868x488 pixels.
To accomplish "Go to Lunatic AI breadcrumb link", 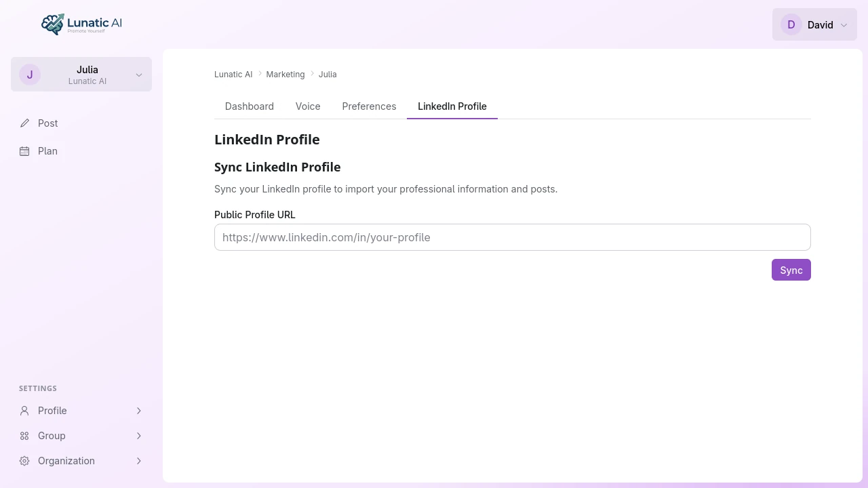I will tap(233, 75).
